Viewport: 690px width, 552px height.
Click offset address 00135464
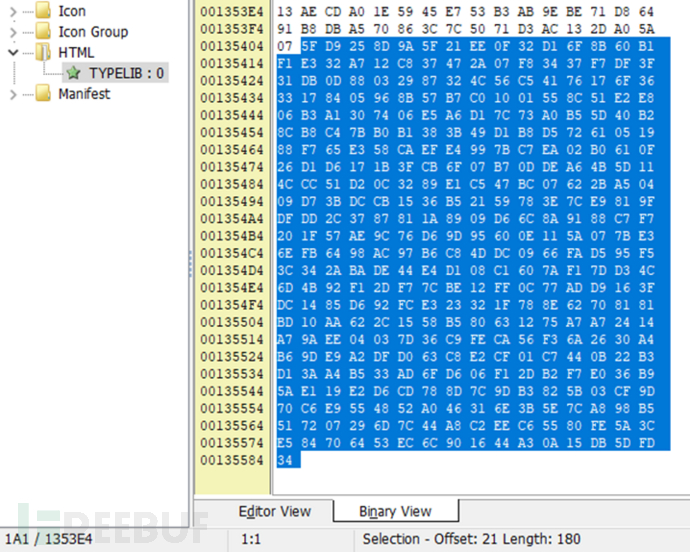point(232,150)
